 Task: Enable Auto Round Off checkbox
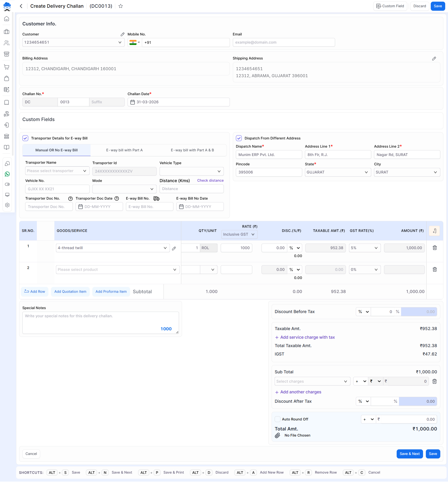pos(277,419)
